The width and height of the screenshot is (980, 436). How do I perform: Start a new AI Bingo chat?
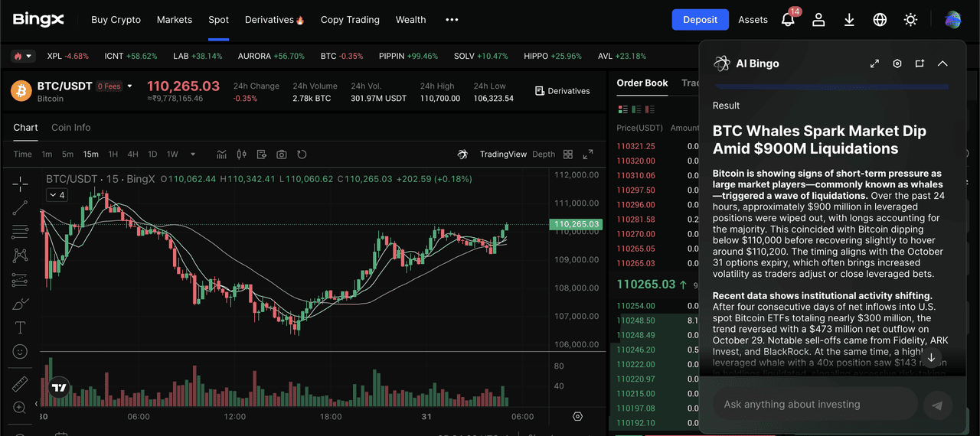pyautogui.click(x=920, y=63)
